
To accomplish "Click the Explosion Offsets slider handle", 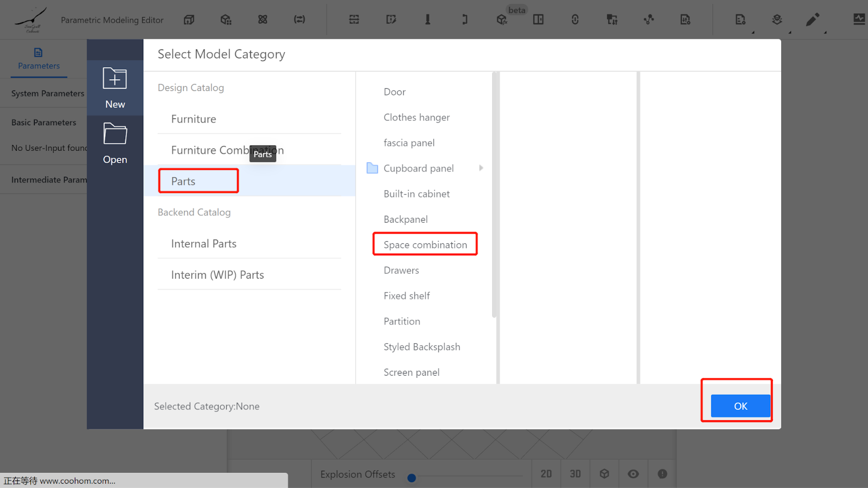I will point(412,478).
